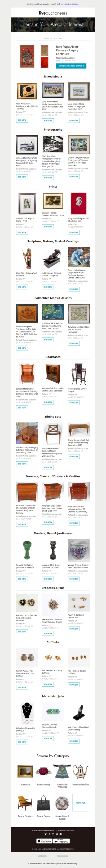
Task: Open the LinkedIn icon in footer
Action: click(57, 834)
